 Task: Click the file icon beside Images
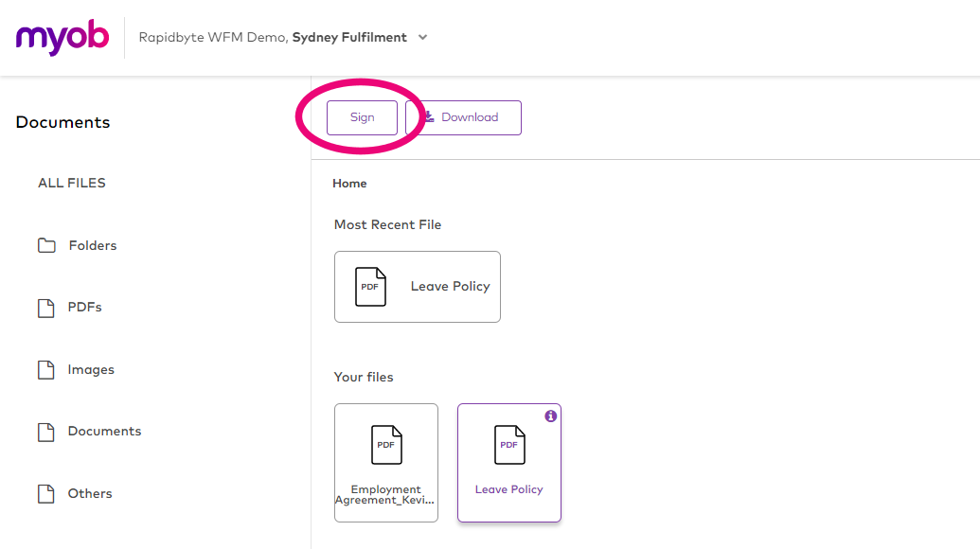45,370
